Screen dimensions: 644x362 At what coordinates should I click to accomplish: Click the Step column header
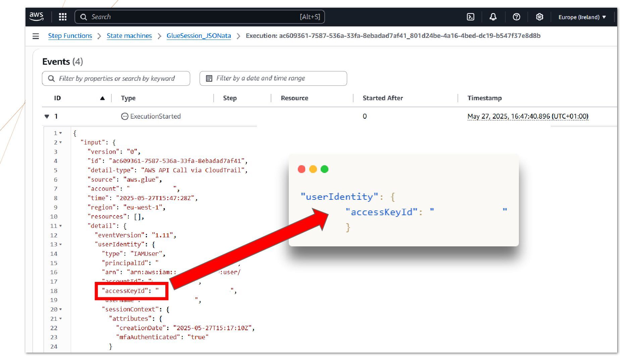coord(230,98)
